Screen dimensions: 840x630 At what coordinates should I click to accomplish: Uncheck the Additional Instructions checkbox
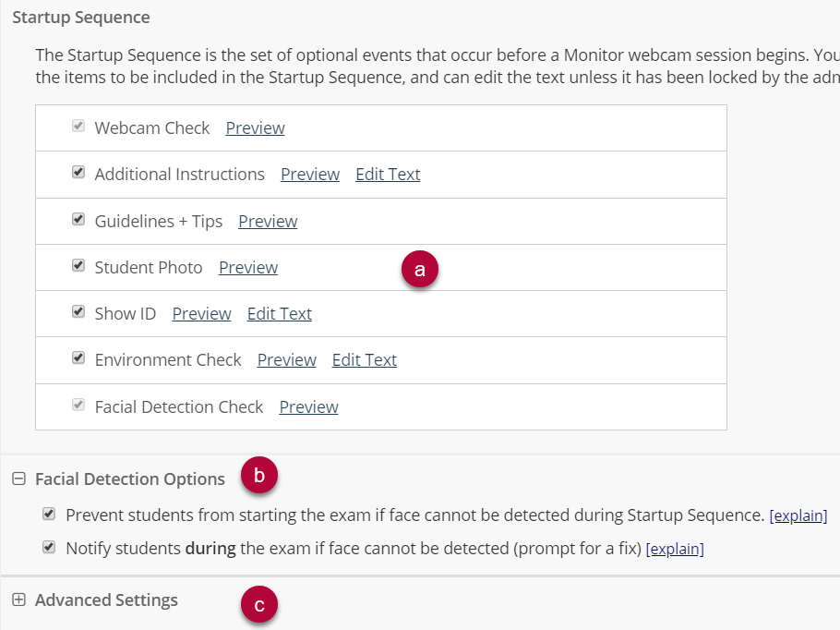click(78, 172)
